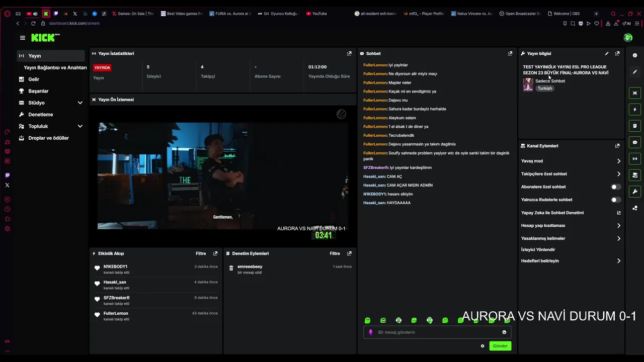Screen dimensions: 644x362
Task: Click the Kick logo
Action: click(45, 38)
